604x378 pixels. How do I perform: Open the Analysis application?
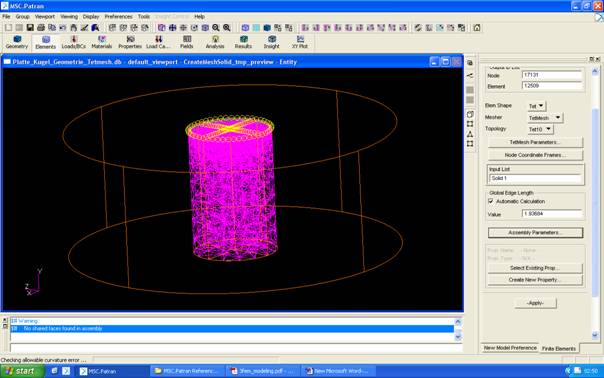(215, 42)
